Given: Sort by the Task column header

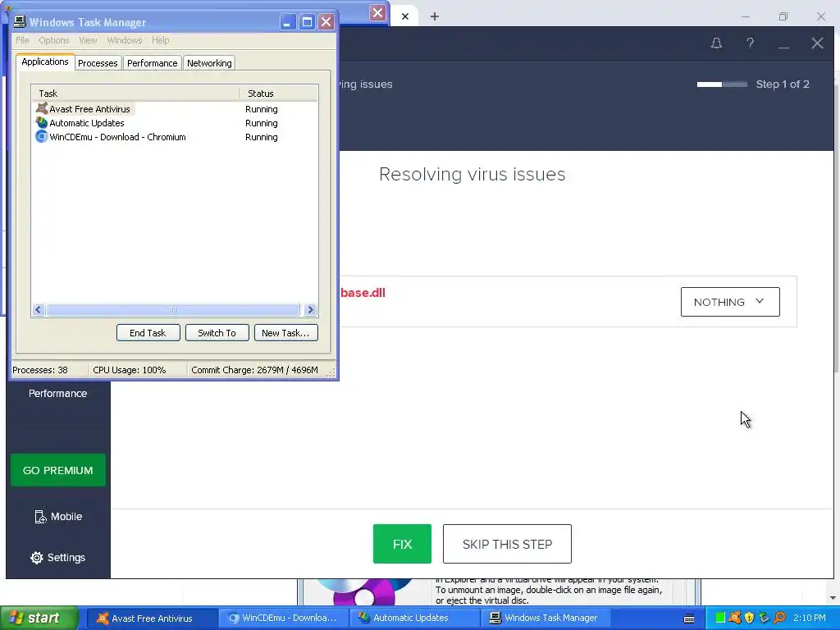Looking at the screenshot, I should click(135, 94).
